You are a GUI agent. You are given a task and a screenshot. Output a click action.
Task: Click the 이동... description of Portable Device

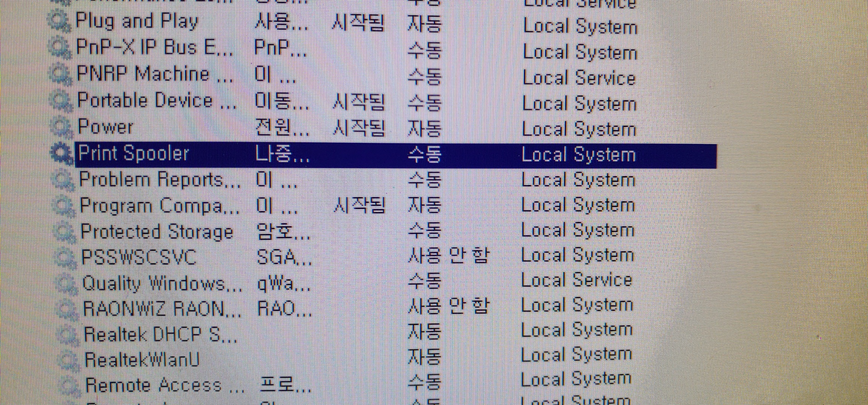282,101
